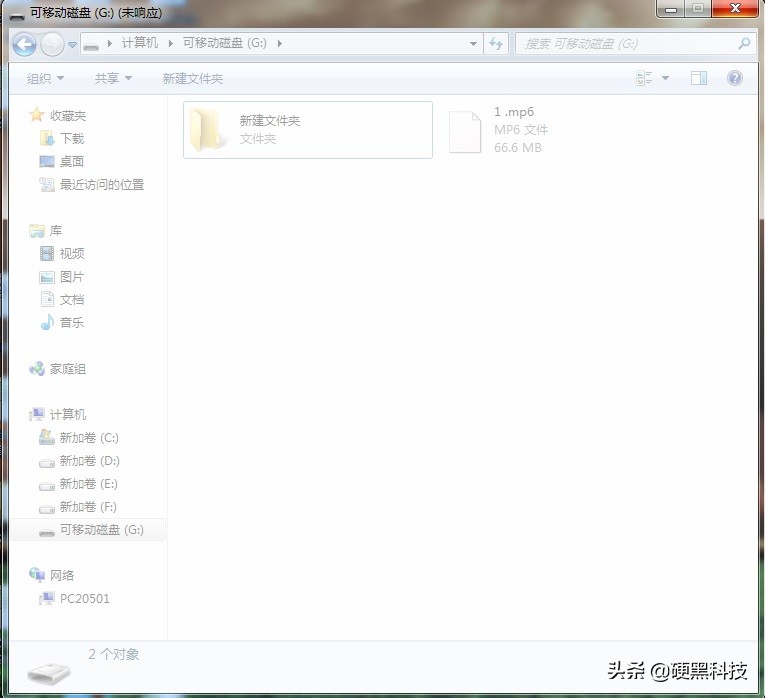Screen dimensions: 765x698
Task: Click the 66.6 MB file size text
Action: pyautogui.click(x=518, y=148)
